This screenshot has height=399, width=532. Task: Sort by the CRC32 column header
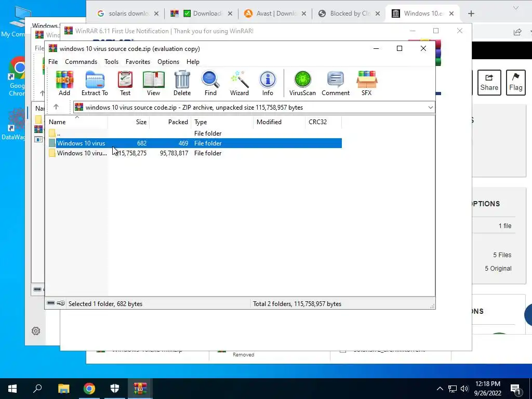323,122
